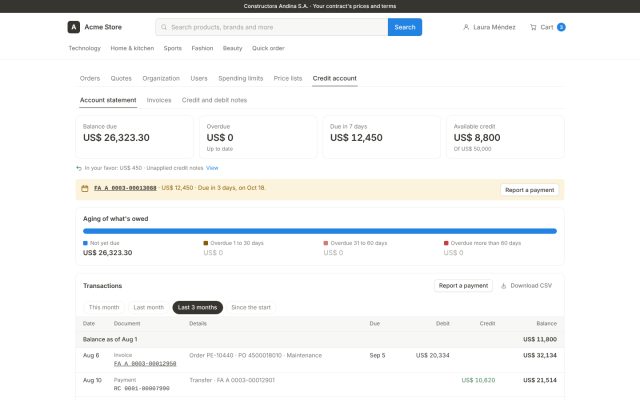Click the Balance due US$ 26,323.30 card

pos(134,137)
